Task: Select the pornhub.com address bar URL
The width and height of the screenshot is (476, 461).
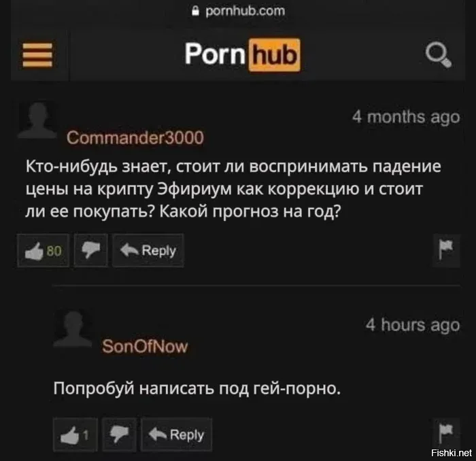Action: [245, 12]
